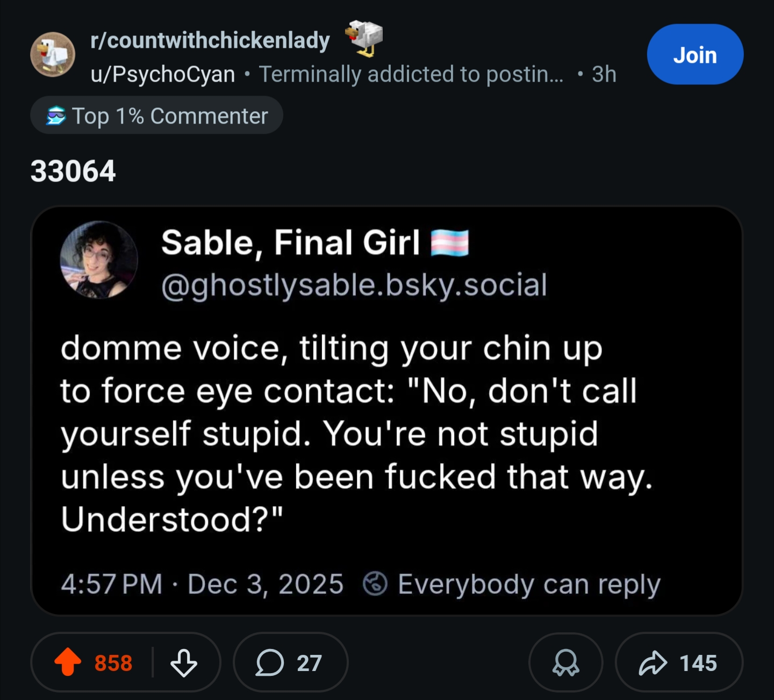This screenshot has height=700, width=774.
Task: Give an award to this post
Action: (565, 662)
